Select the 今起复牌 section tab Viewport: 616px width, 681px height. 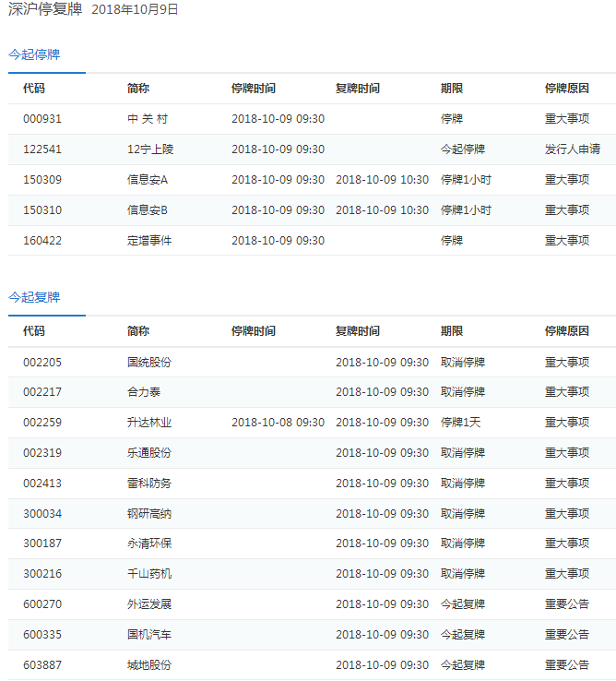click(x=34, y=297)
